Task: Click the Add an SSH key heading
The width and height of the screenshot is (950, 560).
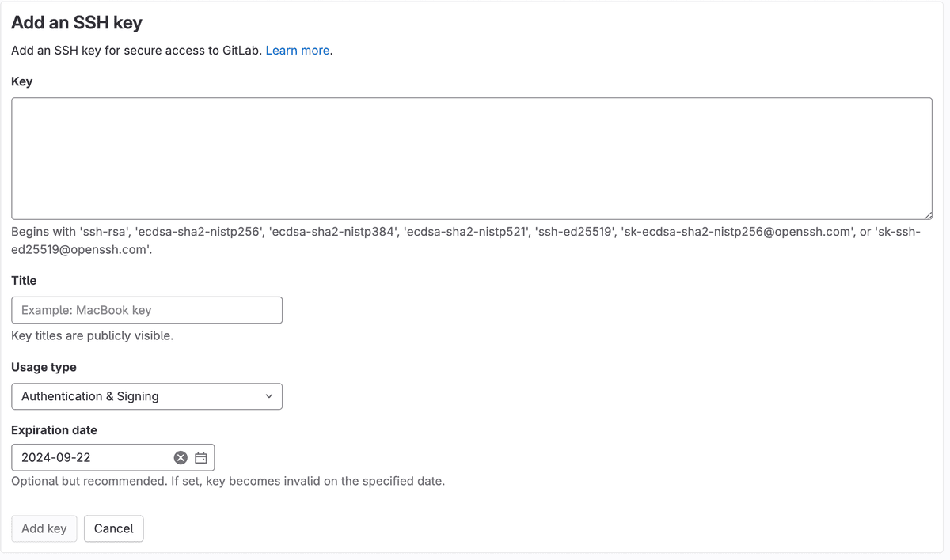Action: pyautogui.click(x=76, y=22)
